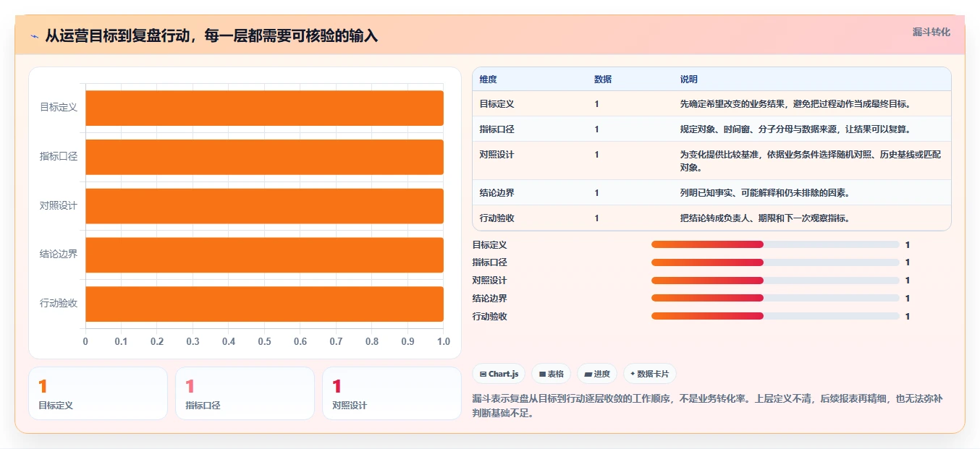Click the 0.5 x-axis tick label

(264, 342)
